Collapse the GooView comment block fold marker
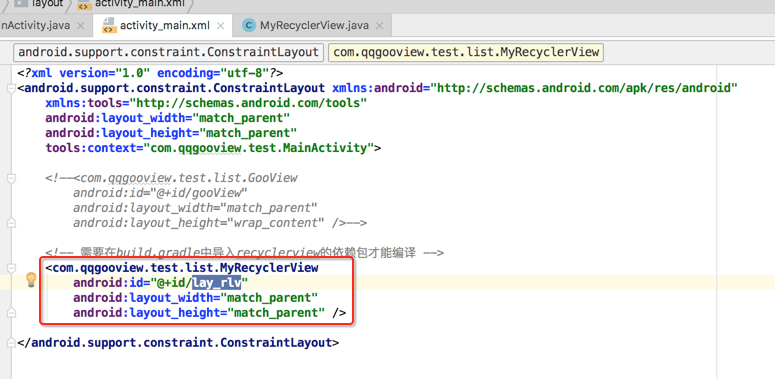Screen dimensions: 775x379 tap(11, 178)
